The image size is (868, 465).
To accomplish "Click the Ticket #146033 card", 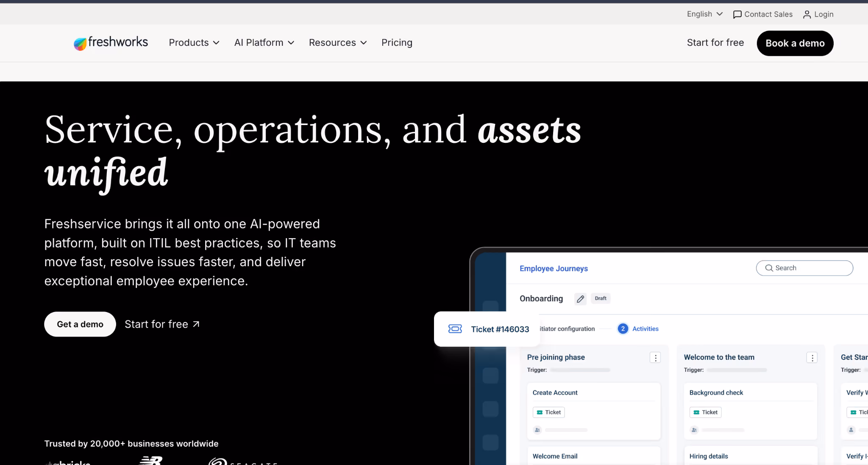I will point(487,329).
